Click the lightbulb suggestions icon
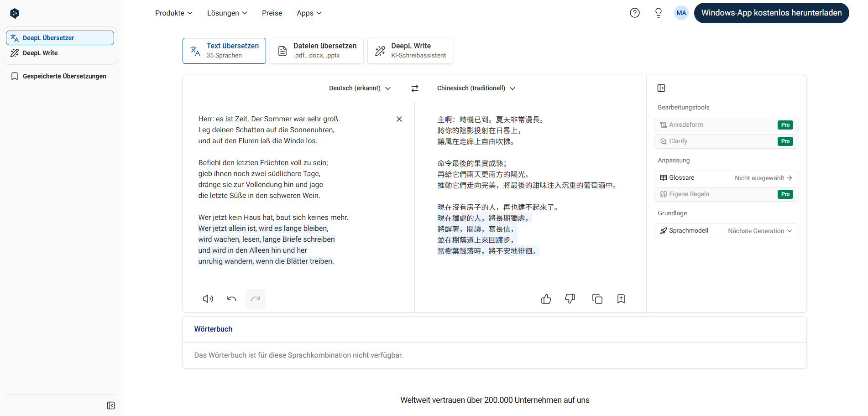 coord(658,13)
